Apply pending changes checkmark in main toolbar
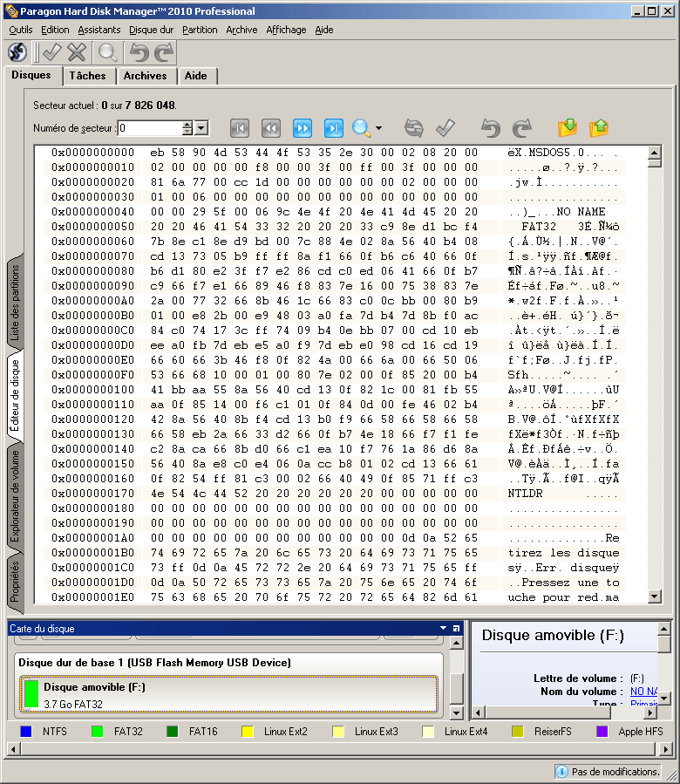 pos(51,52)
